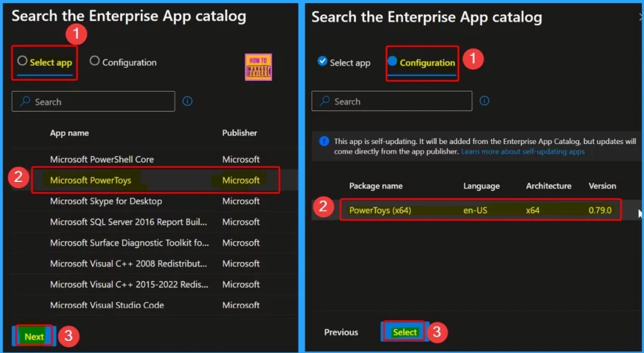Click the Version column header
Image resolution: width=644 pixels, height=353 pixels.
602,186
